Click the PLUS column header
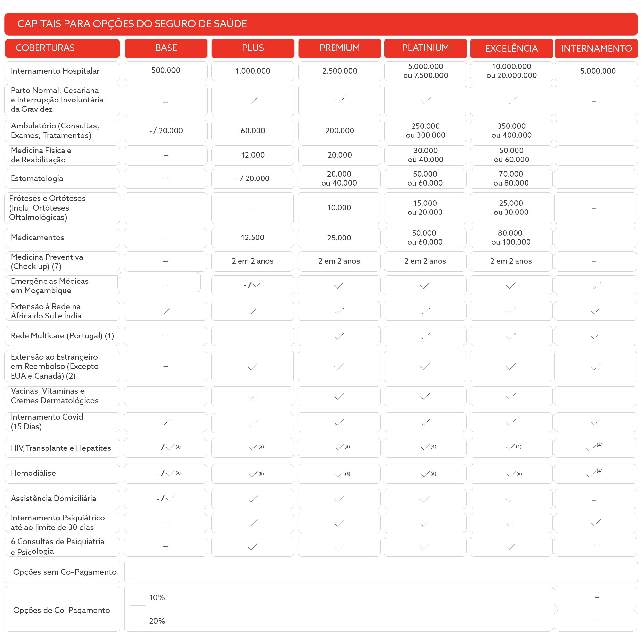Viewport: 644px width, 644px height. coord(253,48)
